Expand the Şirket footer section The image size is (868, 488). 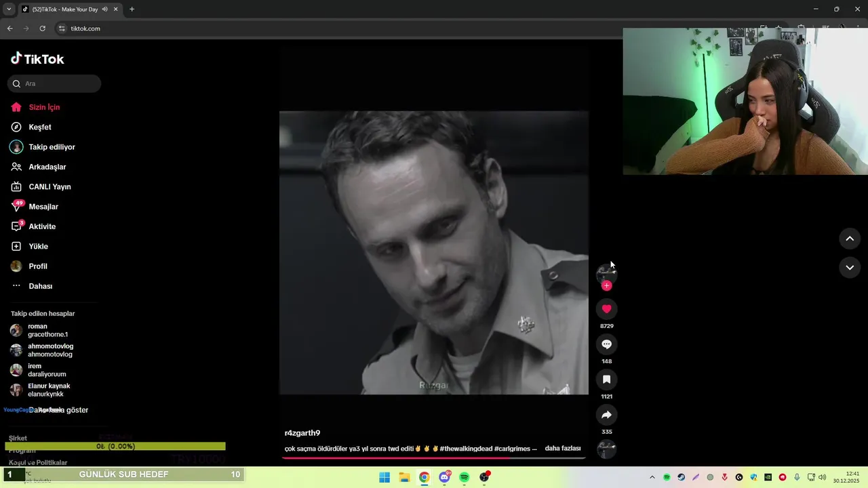18,439
